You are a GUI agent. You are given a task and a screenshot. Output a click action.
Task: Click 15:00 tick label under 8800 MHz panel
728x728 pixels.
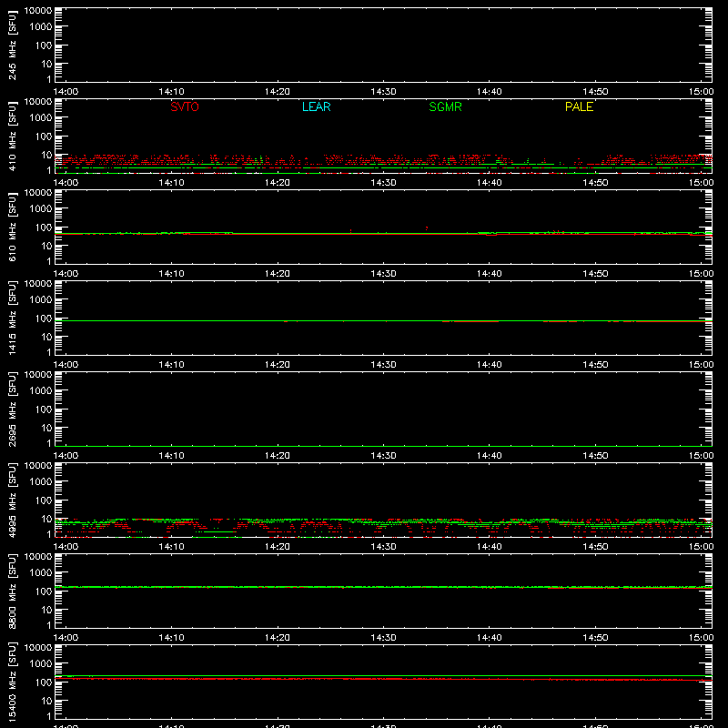coord(701,638)
